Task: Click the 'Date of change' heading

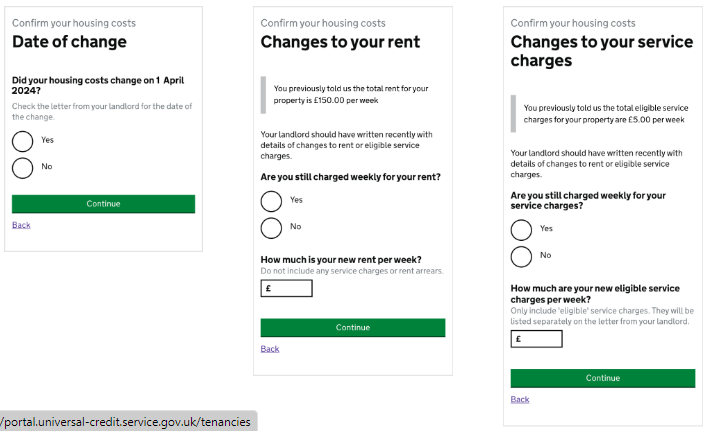Action: point(69,42)
